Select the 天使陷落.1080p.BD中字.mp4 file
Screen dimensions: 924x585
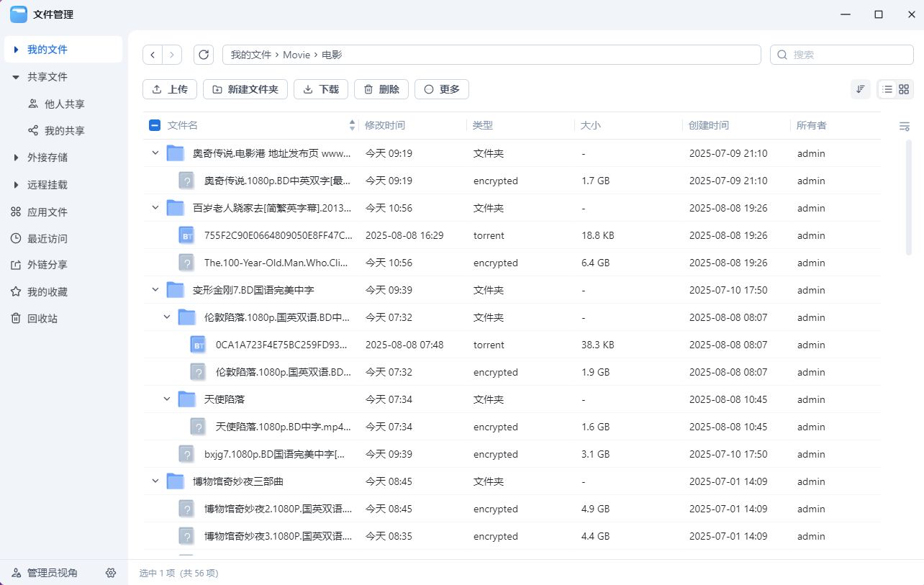point(512,427)
